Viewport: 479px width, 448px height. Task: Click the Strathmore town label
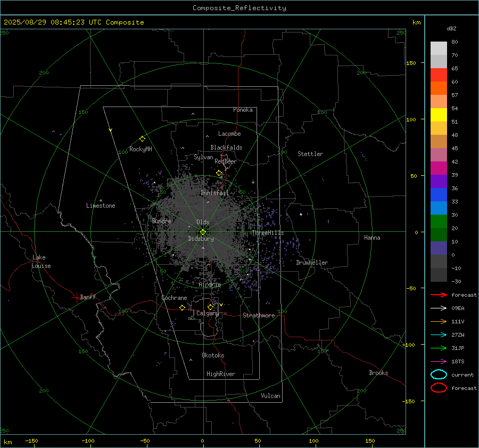click(x=259, y=315)
